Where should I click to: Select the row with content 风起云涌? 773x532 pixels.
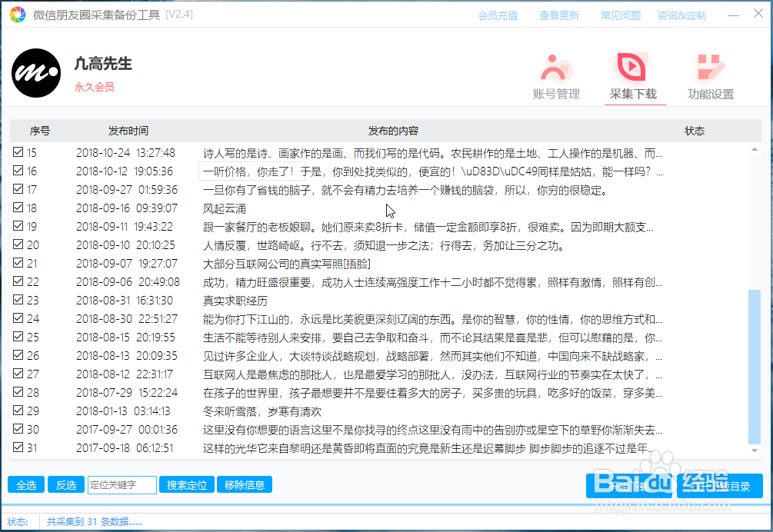coord(225,208)
